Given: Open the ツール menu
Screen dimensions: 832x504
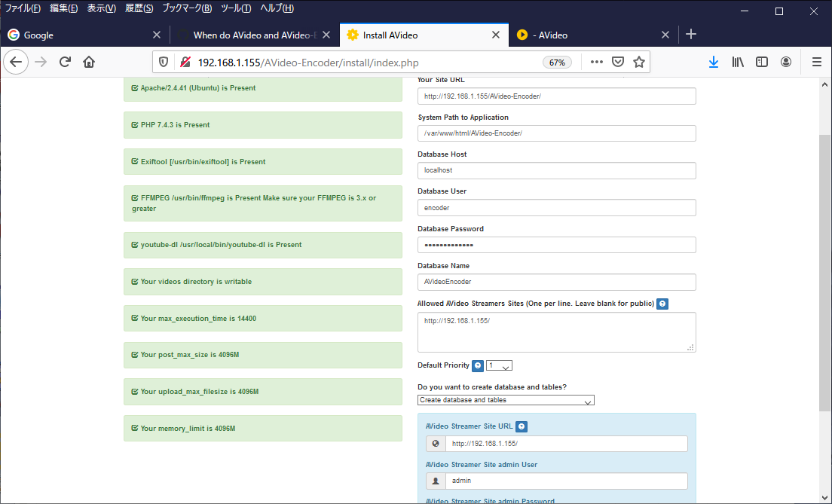Looking at the screenshot, I should [x=236, y=8].
